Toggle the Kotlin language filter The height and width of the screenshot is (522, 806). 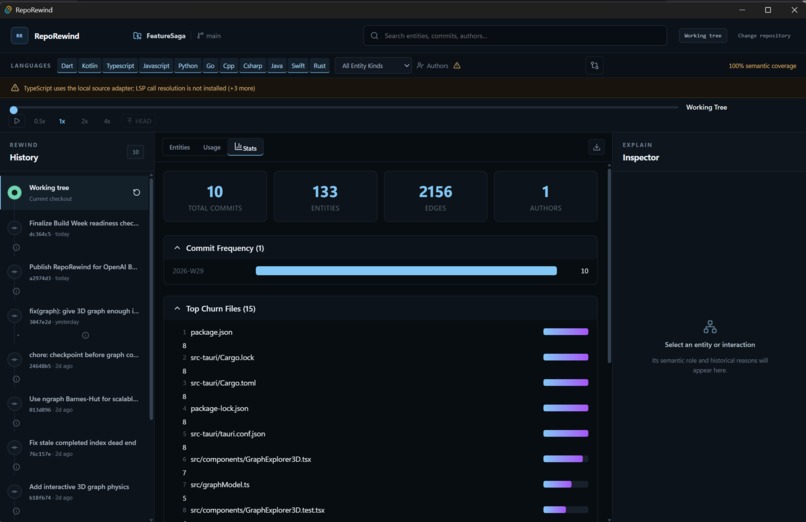(89, 66)
